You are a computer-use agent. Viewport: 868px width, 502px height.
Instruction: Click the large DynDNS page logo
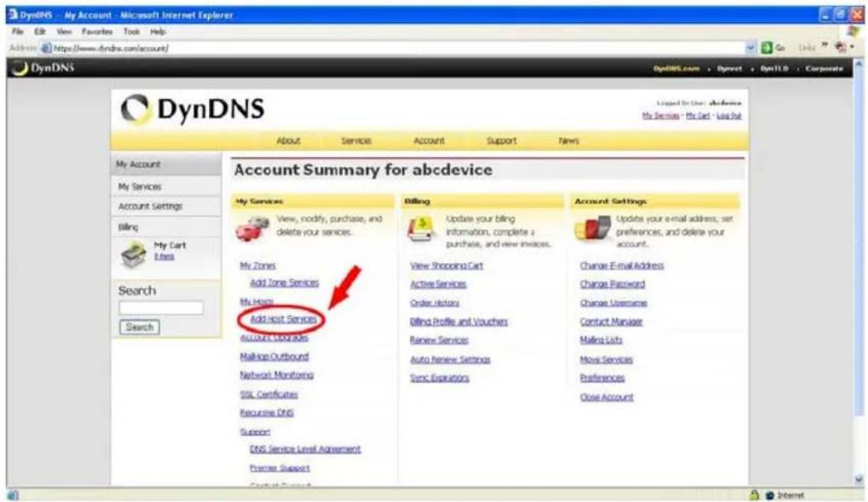193,109
